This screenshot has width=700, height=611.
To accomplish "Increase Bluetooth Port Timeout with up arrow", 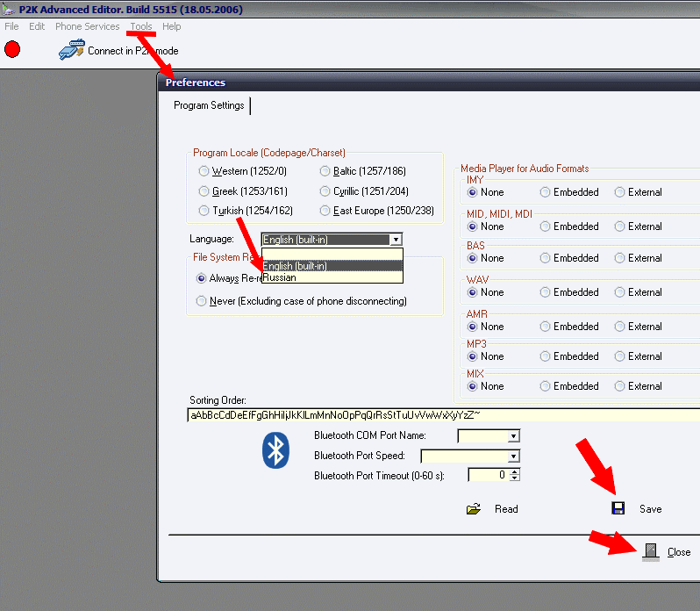I will click(x=515, y=471).
